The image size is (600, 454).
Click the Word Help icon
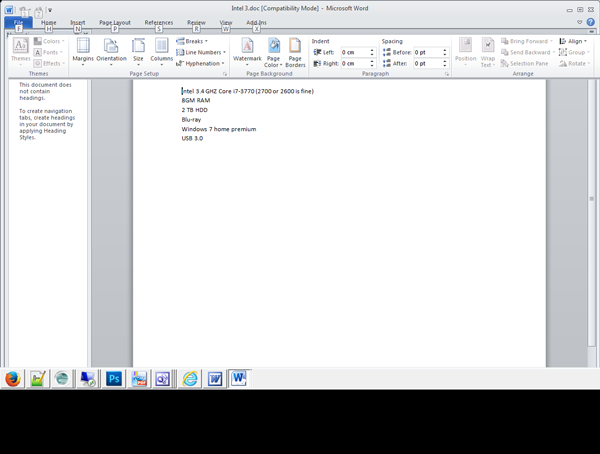590,22
